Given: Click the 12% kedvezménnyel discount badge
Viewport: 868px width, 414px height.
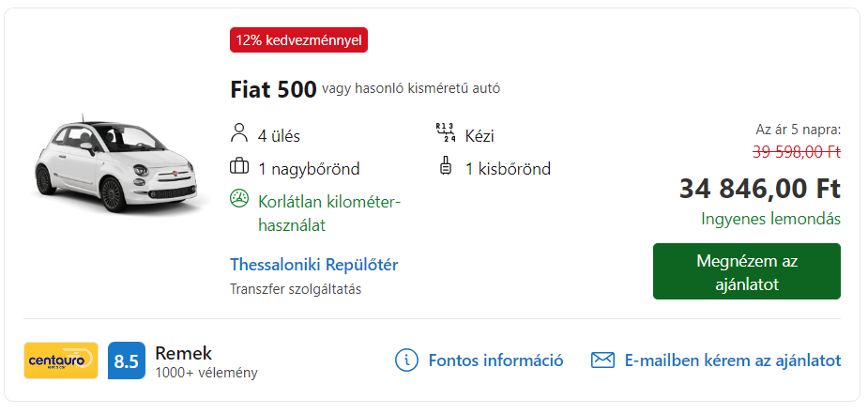Looking at the screenshot, I should click(299, 39).
